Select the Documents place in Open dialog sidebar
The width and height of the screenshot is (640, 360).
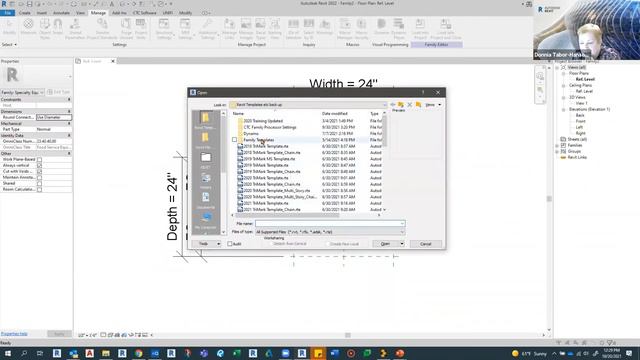tap(206, 201)
